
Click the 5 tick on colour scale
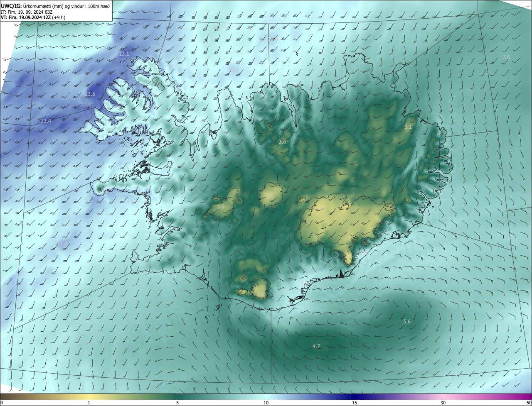coord(177,403)
